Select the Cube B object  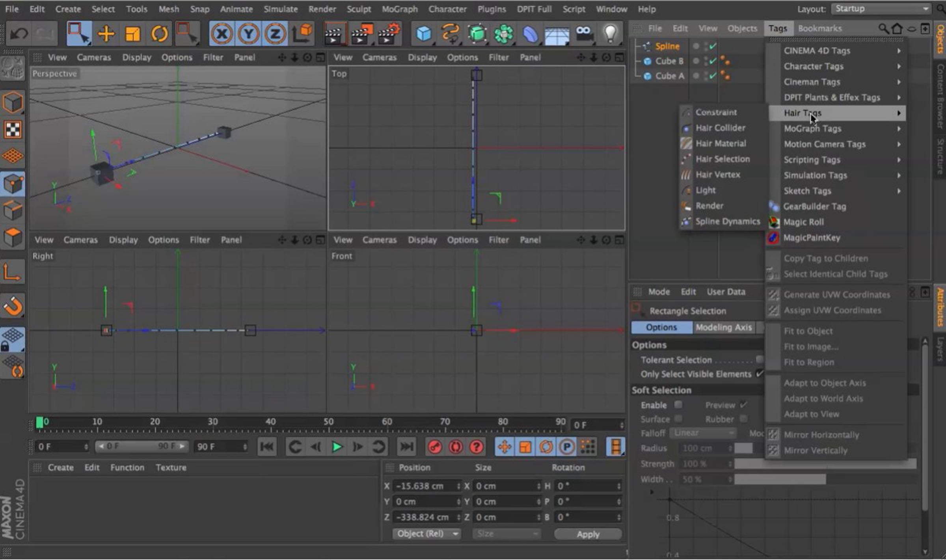[669, 61]
